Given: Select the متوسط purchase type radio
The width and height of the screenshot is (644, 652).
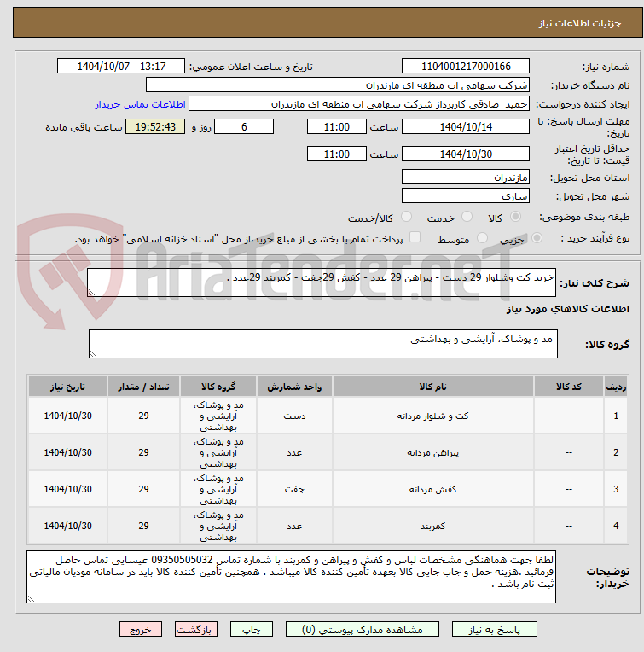Looking at the screenshot, I should click(482, 238).
